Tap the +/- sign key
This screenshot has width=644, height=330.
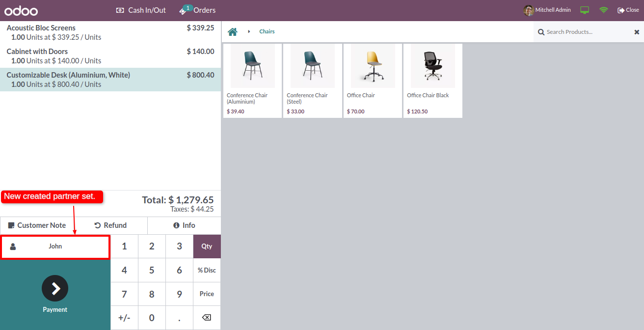124,318
